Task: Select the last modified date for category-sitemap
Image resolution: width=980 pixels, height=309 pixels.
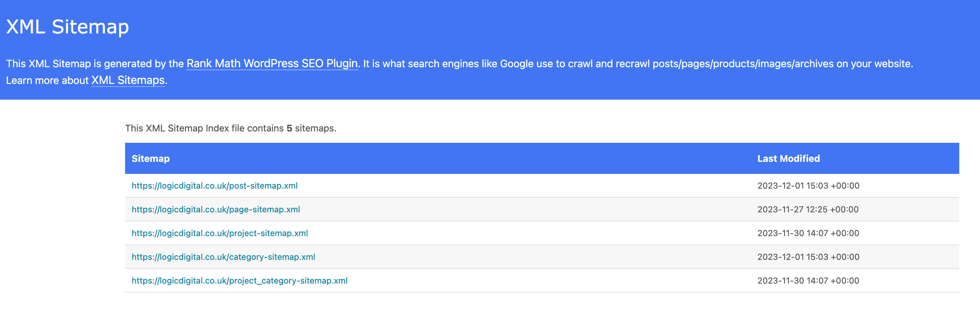Action: [808, 257]
